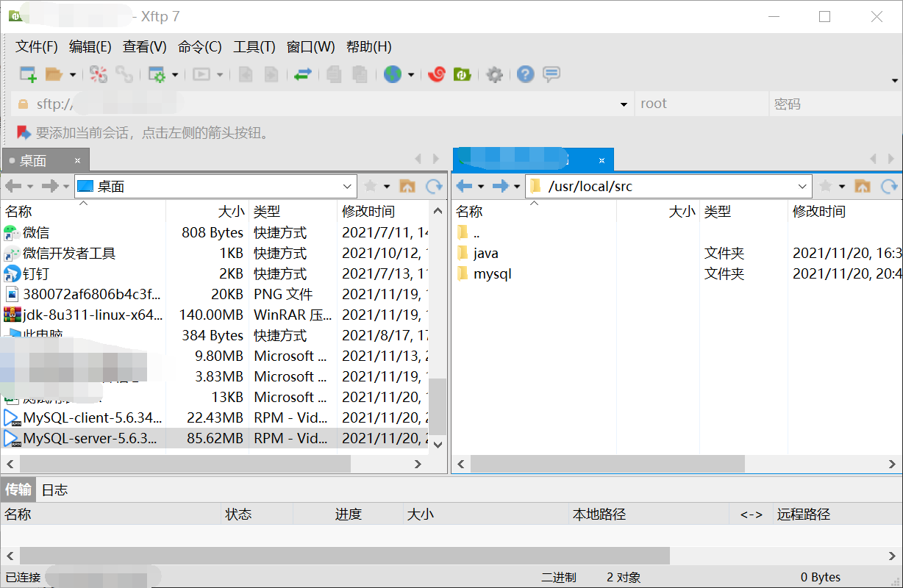Click the green Xftp file-manager icon
Viewport: 903px width, 588px height.
(462, 74)
